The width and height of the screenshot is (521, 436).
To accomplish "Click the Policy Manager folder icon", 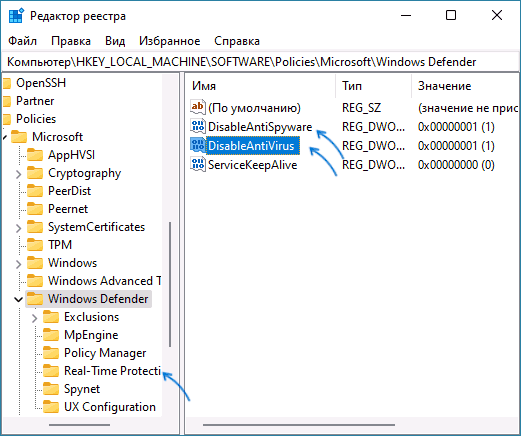I will 51,353.
